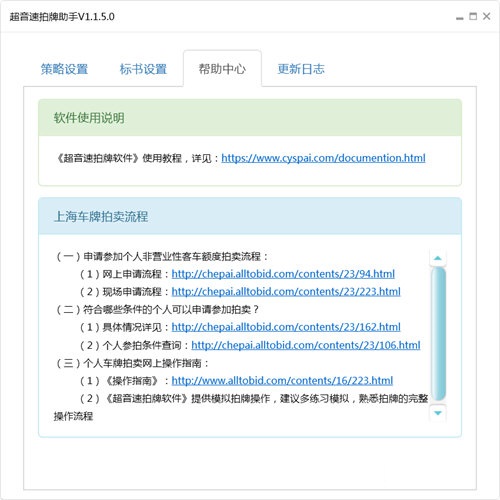The height and width of the screenshot is (500, 500).
Task: Open the 操作指南 link ending 16/223.html
Action: 282,380
